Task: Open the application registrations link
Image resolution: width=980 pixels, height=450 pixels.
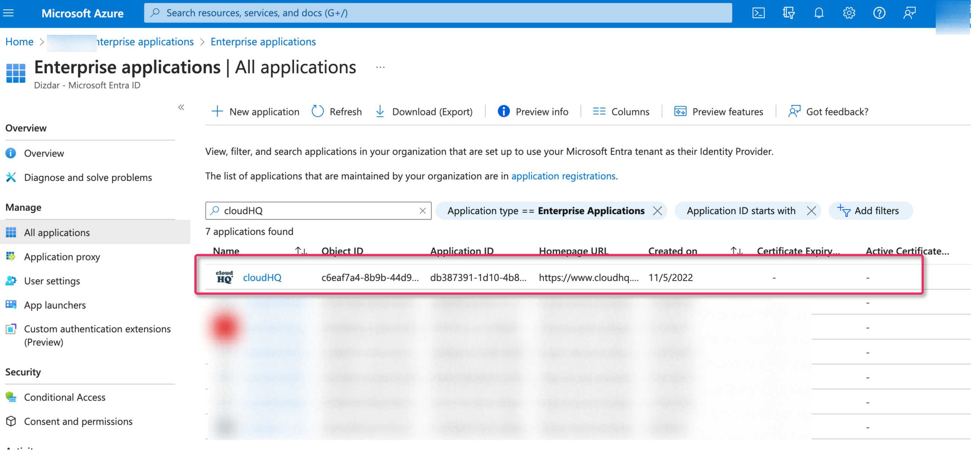Action: coord(563,176)
